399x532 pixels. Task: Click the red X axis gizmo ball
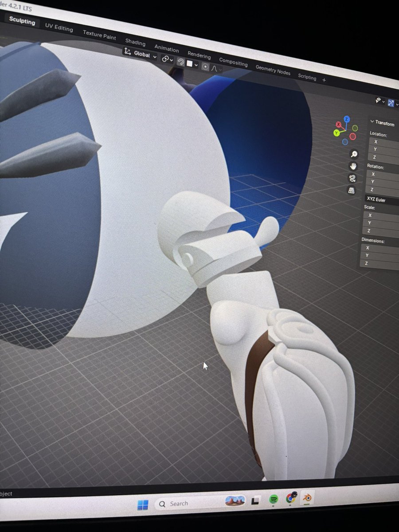[339, 124]
